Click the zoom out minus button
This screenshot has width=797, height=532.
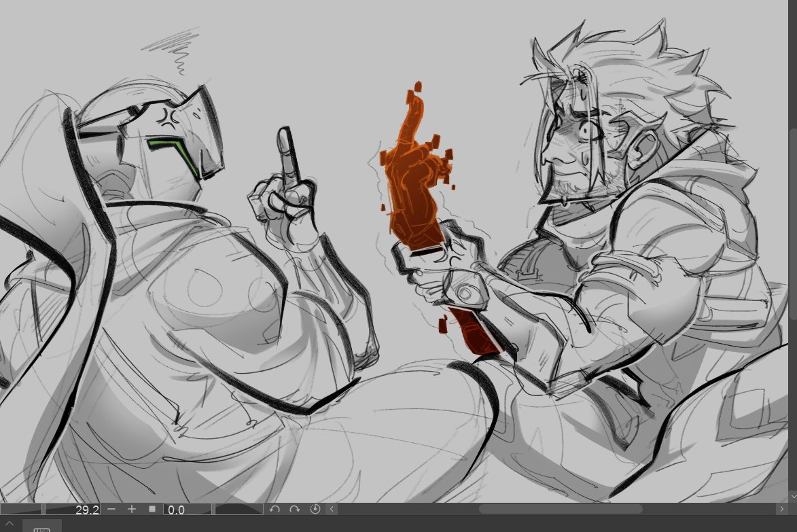pos(112,509)
